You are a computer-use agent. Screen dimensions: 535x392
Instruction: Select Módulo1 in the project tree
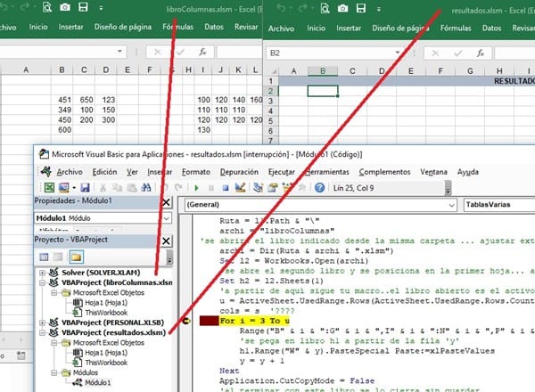(x=97, y=382)
